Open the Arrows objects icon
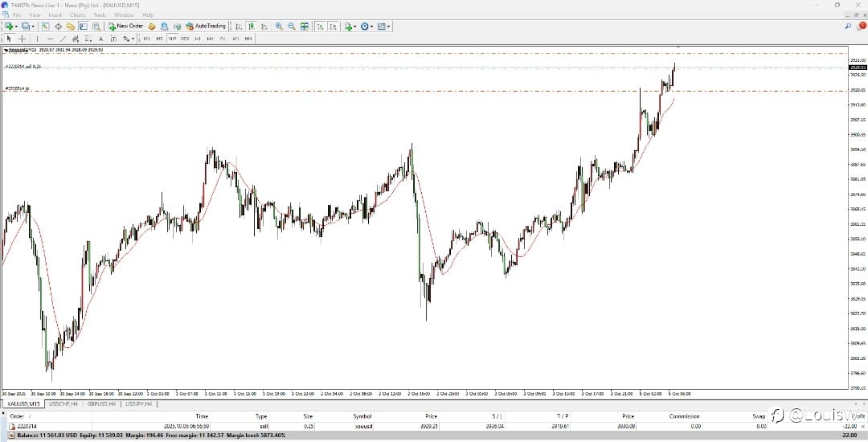The width and height of the screenshot is (868, 442). click(126, 39)
